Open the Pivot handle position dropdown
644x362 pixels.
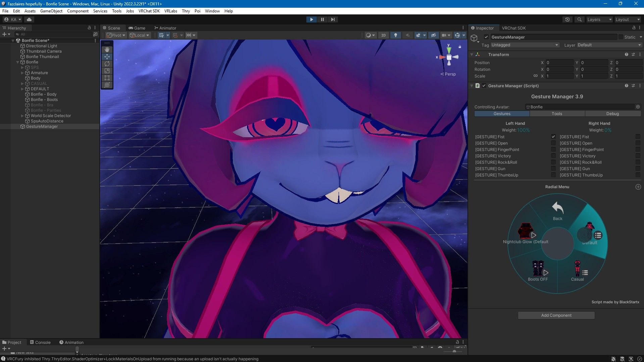[116, 35]
